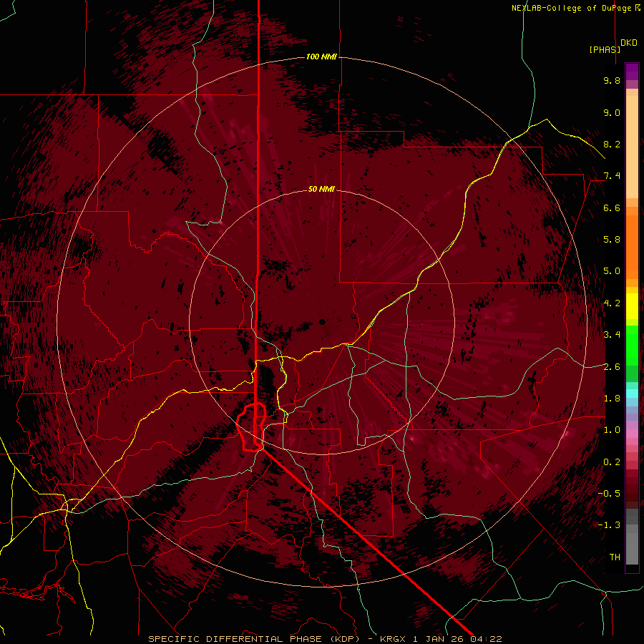This screenshot has height=644, width=644.
Task: Click the NEXLAB-College of DuPage credit text
Action: [575, 8]
